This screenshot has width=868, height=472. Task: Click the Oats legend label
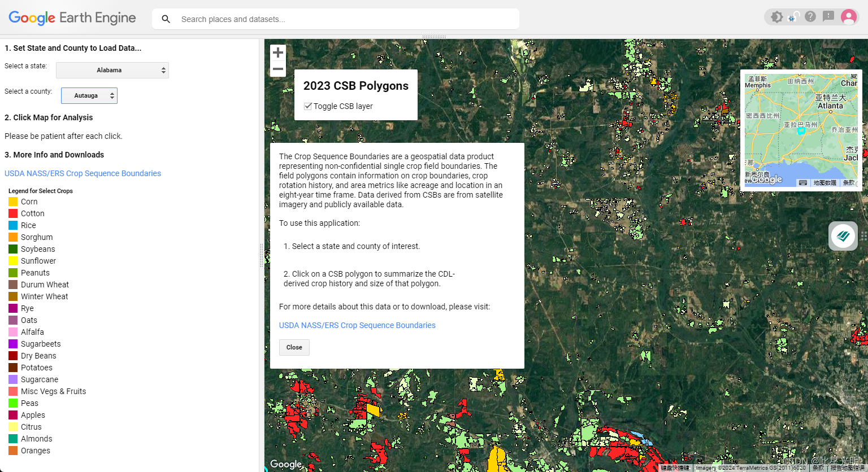(x=29, y=320)
